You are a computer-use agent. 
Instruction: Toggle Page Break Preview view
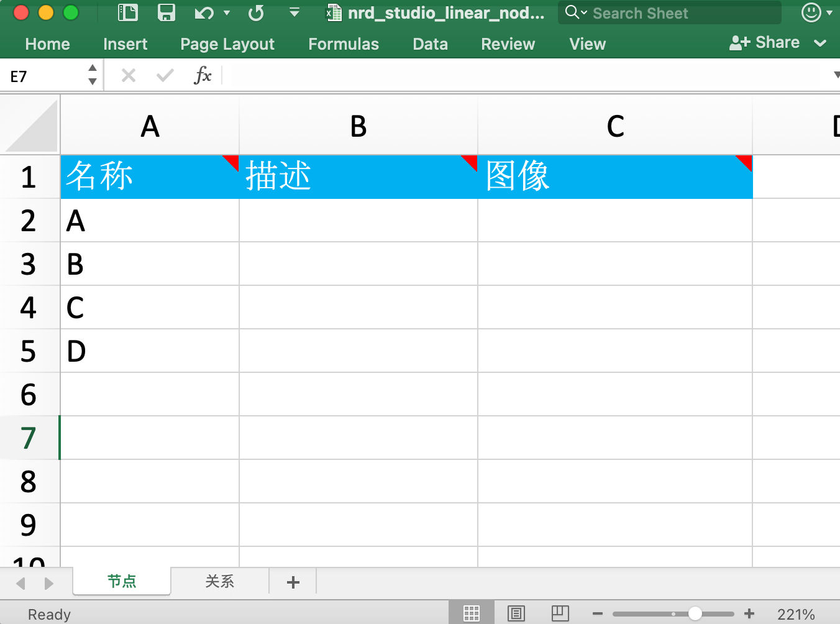560,614
